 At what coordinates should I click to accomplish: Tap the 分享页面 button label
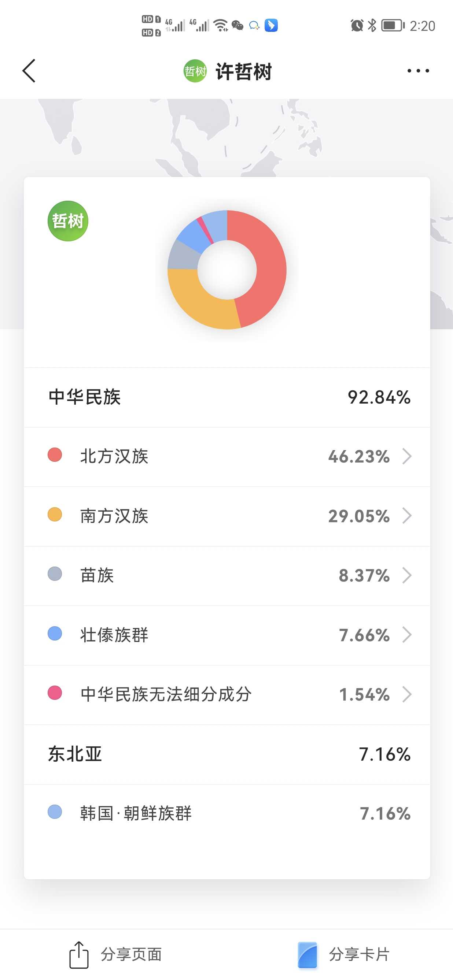click(131, 954)
